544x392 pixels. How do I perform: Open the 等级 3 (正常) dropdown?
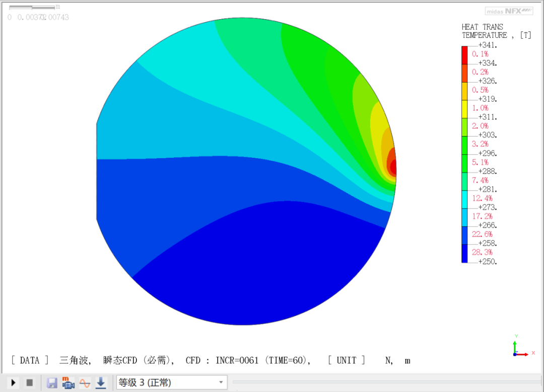tap(172, 382)
